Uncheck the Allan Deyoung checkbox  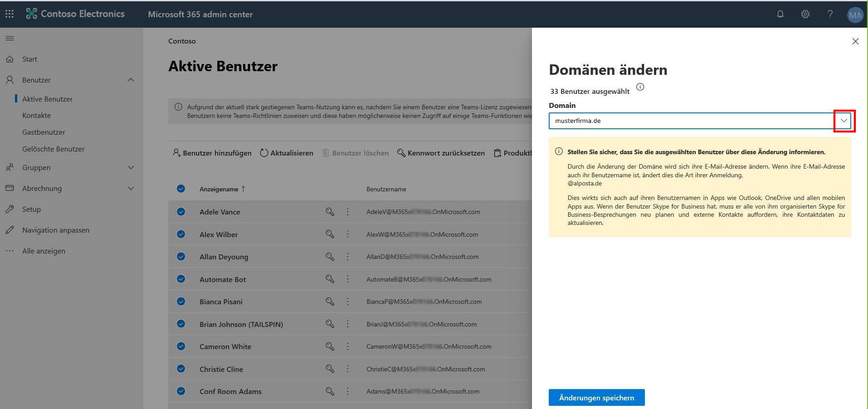[x=181, y=257]
